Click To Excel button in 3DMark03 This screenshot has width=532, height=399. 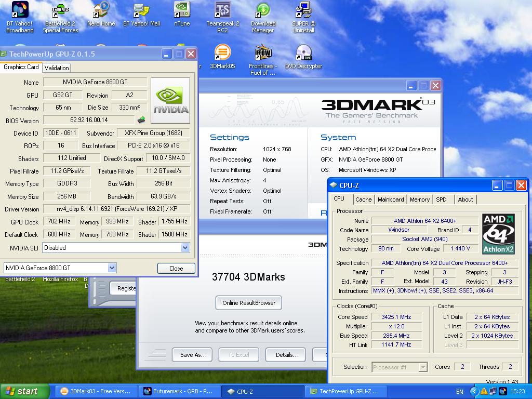(x=239, y=355)
